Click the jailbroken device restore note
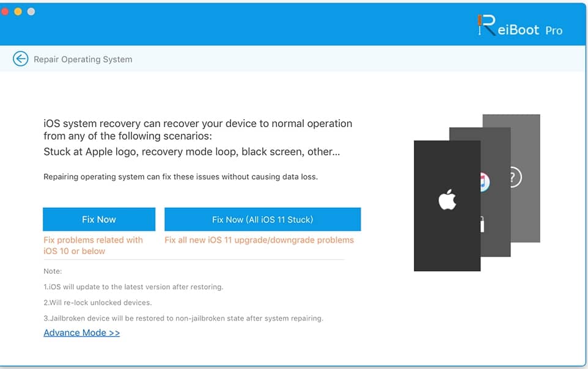Screen dimensions: 588x369 point(183,317)
